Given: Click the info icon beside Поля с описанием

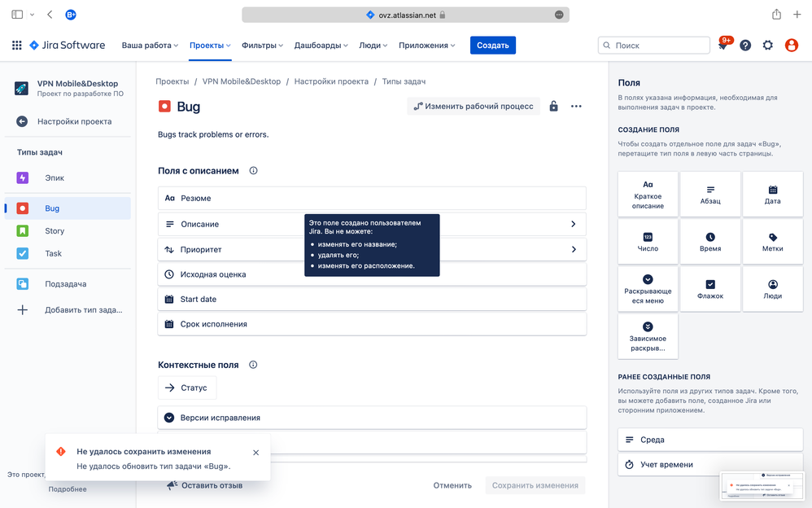Looking at the screenshot, I should pyautogui.click(x=253, y=170).
